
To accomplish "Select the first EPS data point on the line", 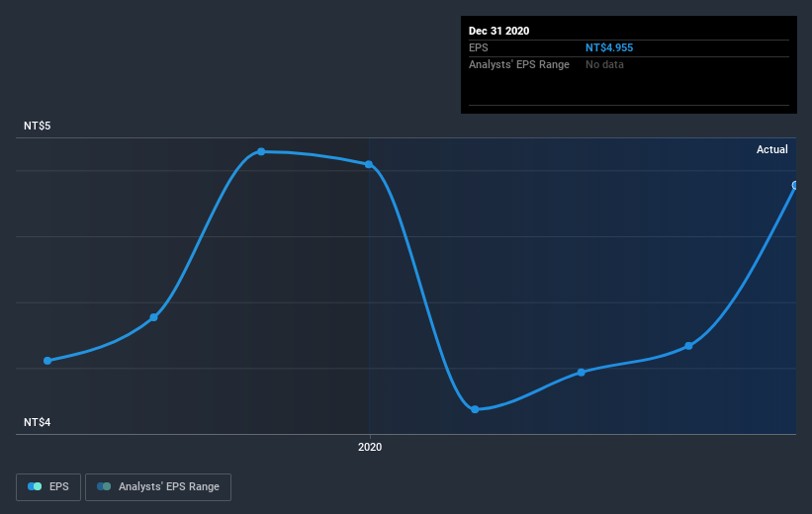I will pos(47,361).
